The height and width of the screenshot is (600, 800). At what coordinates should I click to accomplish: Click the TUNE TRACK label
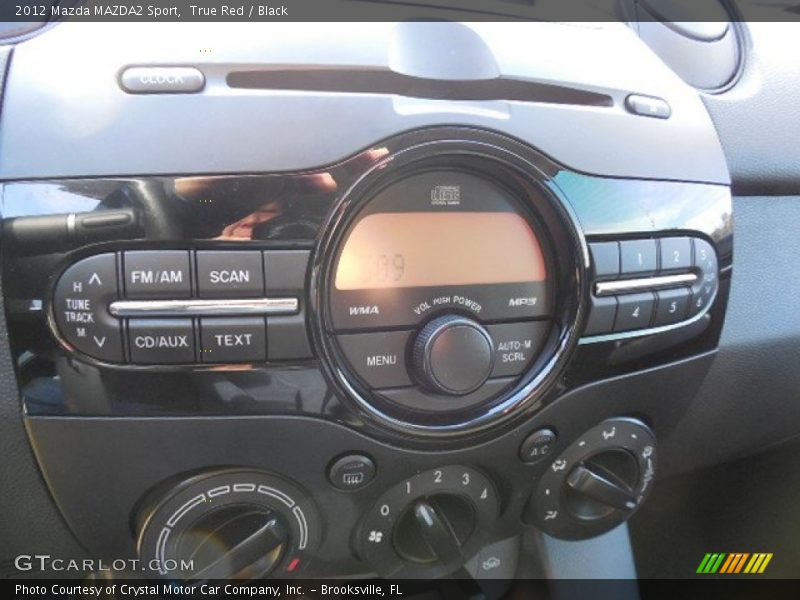click(79, 311)
